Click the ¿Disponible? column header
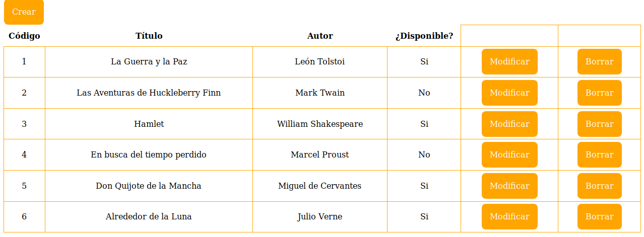 click(424, 36)
